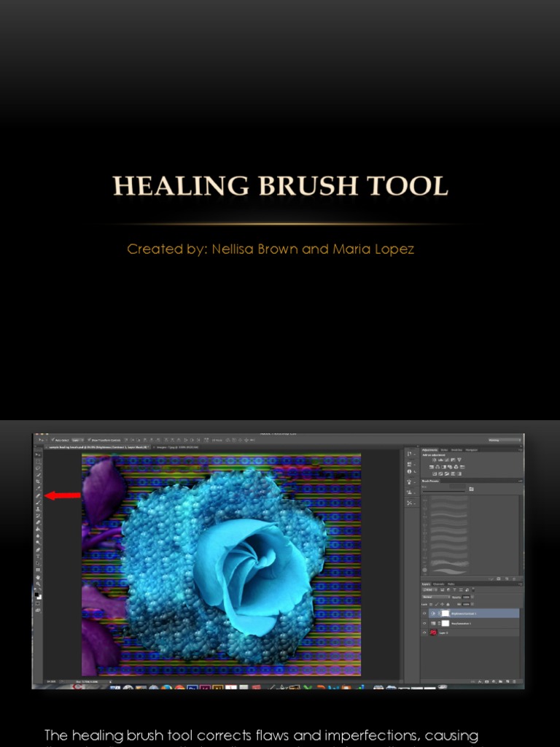This screenshot has width=560, height=747.
Task: Select the Eyedropper tool
Action: click(38, 488)
